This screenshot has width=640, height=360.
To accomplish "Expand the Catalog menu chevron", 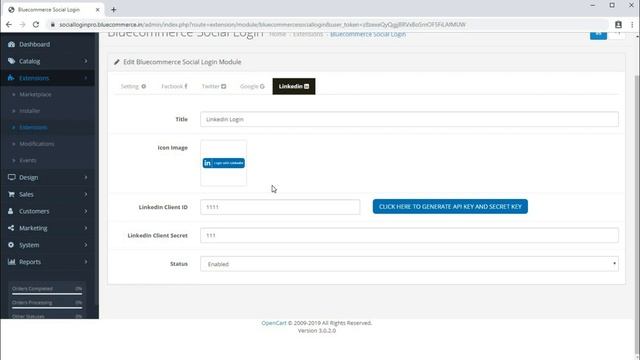I will [86, 61].
